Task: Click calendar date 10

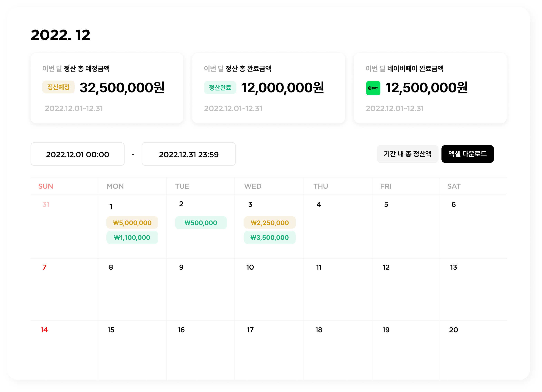Action: pyautogui.click(x=250, y=267)
